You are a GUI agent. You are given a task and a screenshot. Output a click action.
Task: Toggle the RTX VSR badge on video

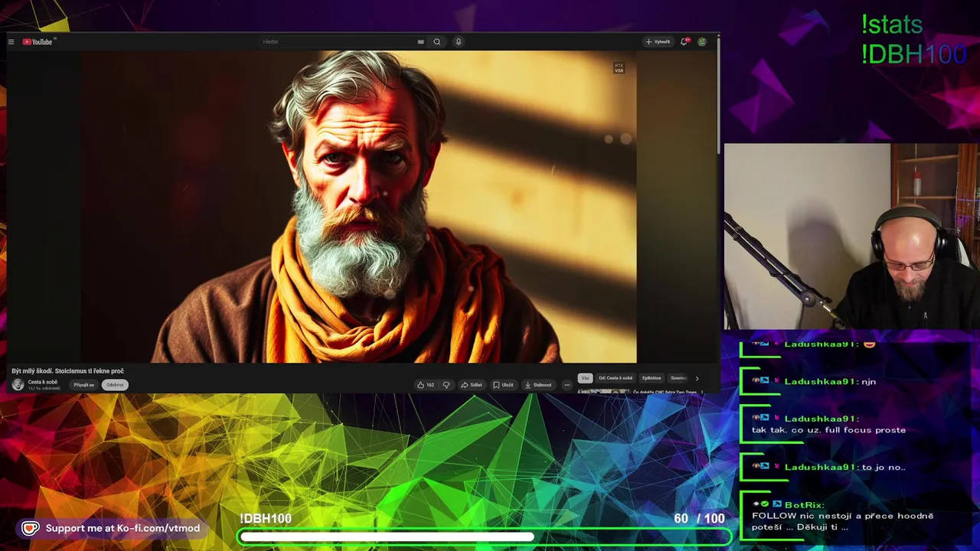[x=619, y=68]
